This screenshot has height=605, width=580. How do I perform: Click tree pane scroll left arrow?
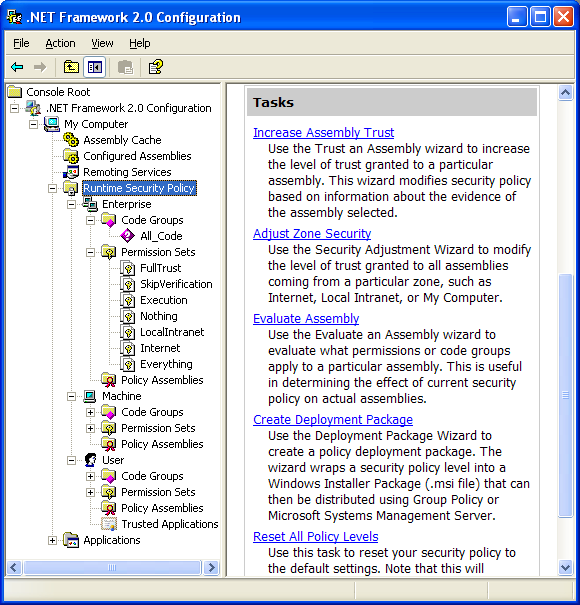(14, 568)
